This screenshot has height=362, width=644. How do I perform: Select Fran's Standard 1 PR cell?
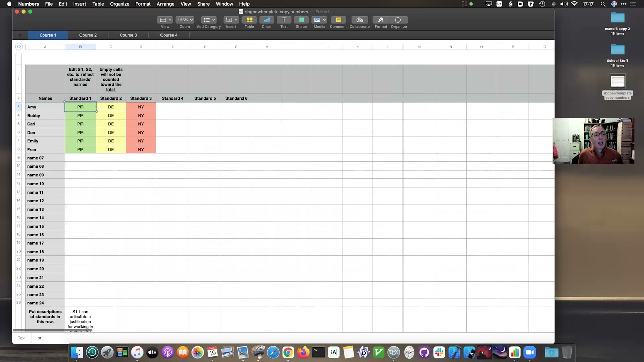(x=80, y=149)
